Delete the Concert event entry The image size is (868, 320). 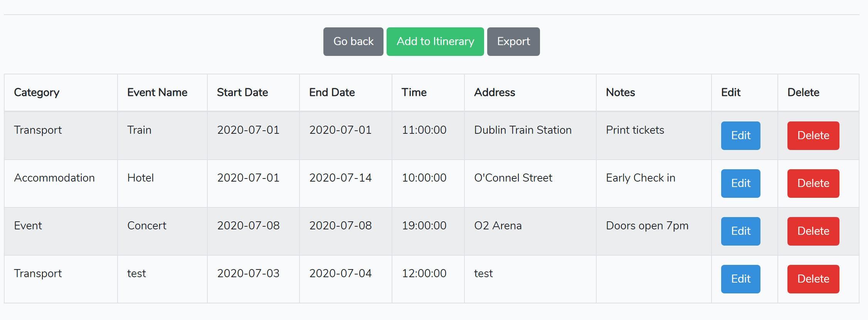813,231
